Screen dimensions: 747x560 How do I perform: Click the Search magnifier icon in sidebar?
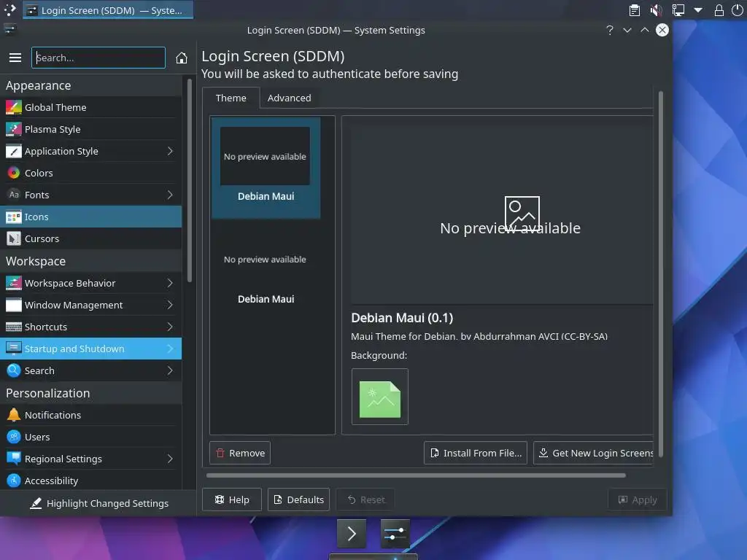coord(14,370)
